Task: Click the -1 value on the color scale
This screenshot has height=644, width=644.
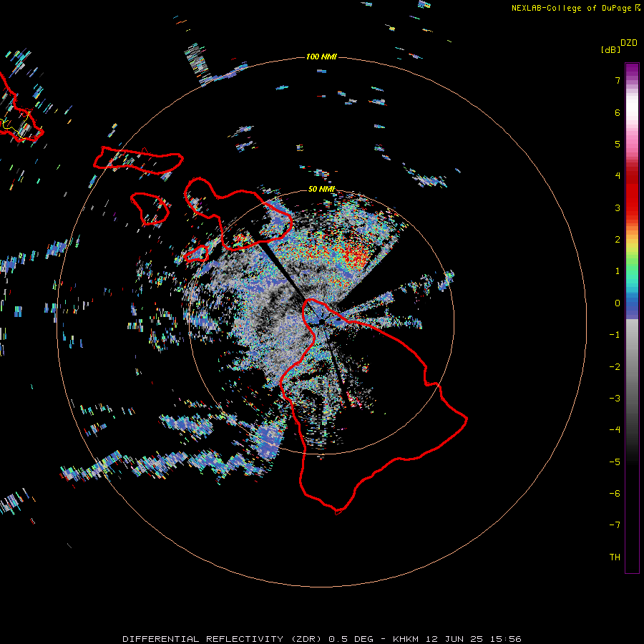Action: 615,335
